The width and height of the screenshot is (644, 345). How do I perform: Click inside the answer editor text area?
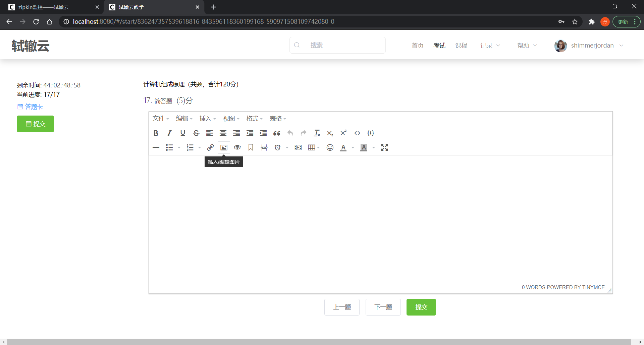[x=381, y=218]
